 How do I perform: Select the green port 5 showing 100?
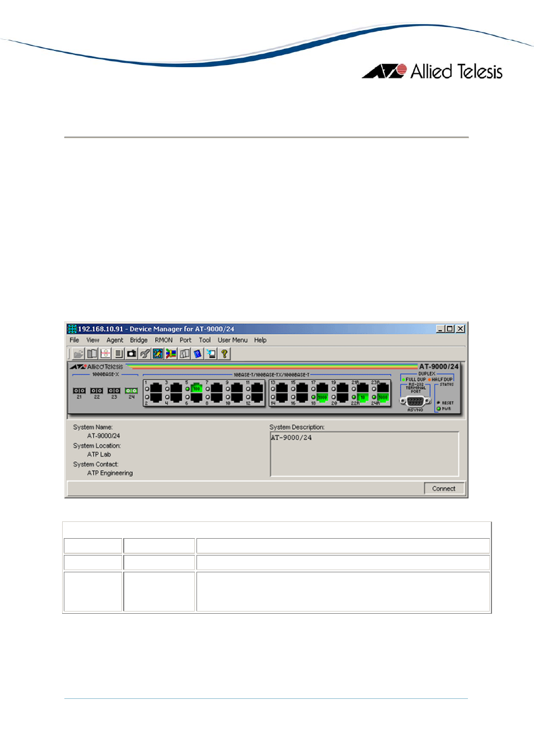pos(196,388)
